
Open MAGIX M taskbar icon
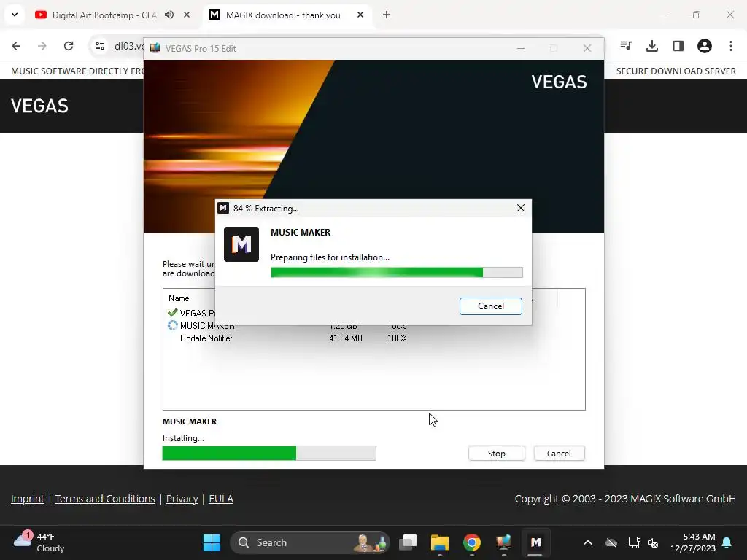(535, 542)
